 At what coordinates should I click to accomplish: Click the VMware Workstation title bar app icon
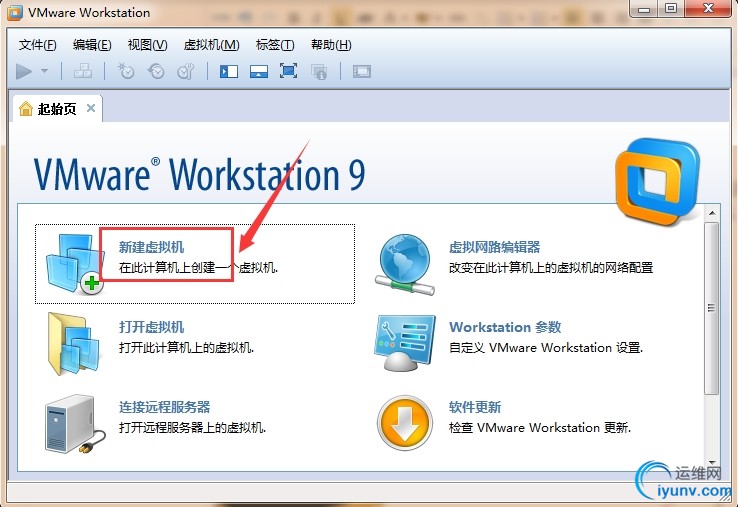pos(15,12)
